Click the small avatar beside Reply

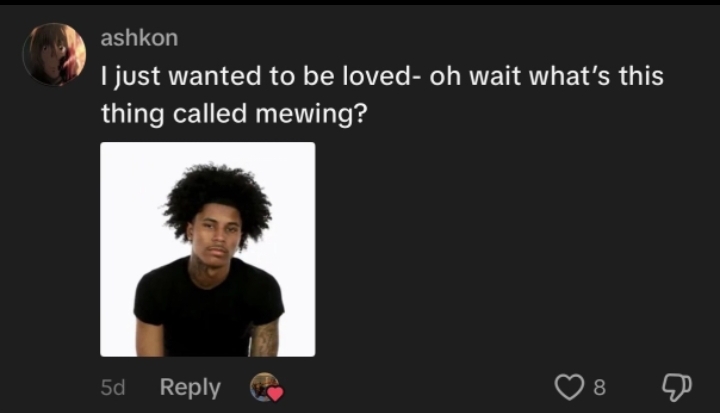pos(265,387)
